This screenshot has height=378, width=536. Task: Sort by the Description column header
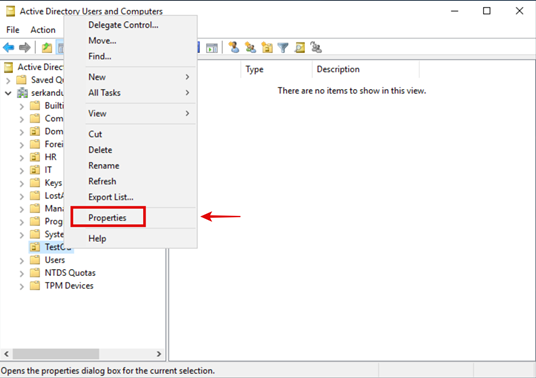(x=365, y=69)
